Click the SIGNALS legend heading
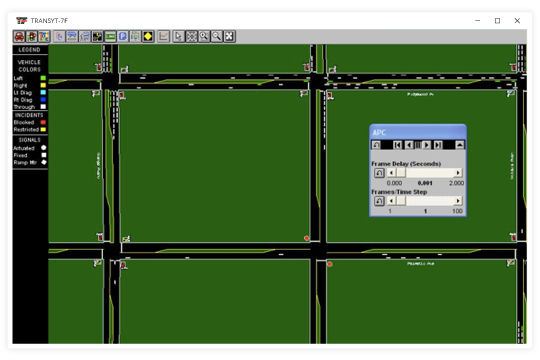This screenshot has height=360, width=540. pyautogui.click(x=30, y=140)
